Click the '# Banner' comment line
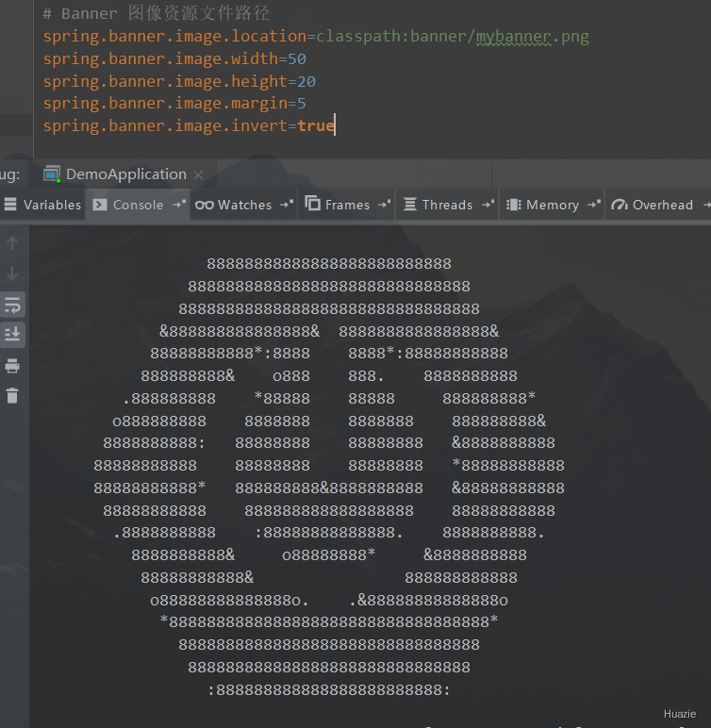 click(156, 13)
